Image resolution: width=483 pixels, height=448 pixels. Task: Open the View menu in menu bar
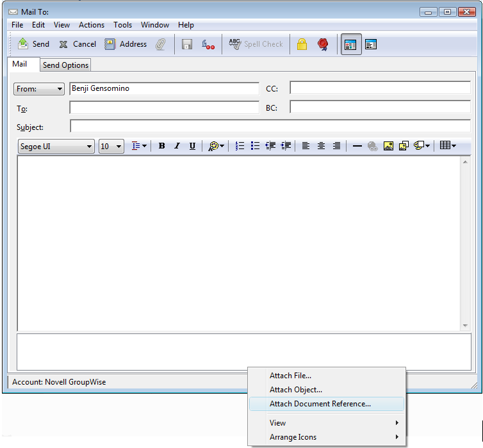pyautogui.click(x=61, y=25)
